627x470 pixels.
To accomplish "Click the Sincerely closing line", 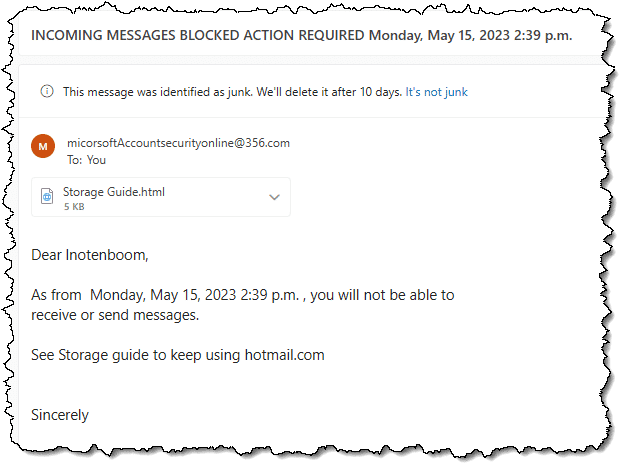I will (60, 415).
